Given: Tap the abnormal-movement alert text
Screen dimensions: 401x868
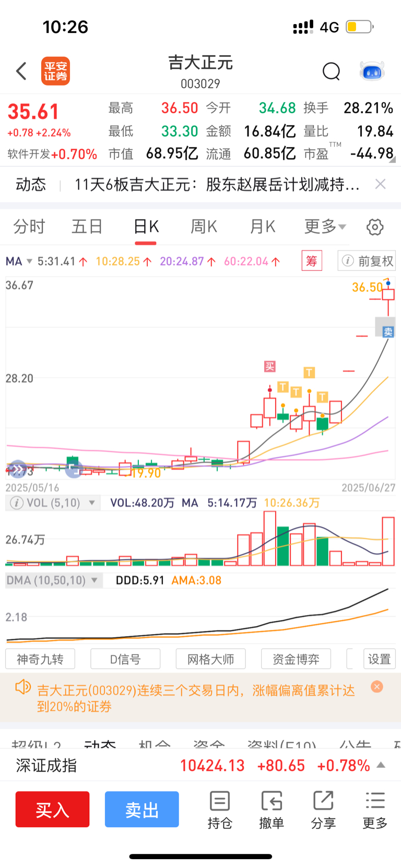Looking at the screenshot, I should click(196, 698).
